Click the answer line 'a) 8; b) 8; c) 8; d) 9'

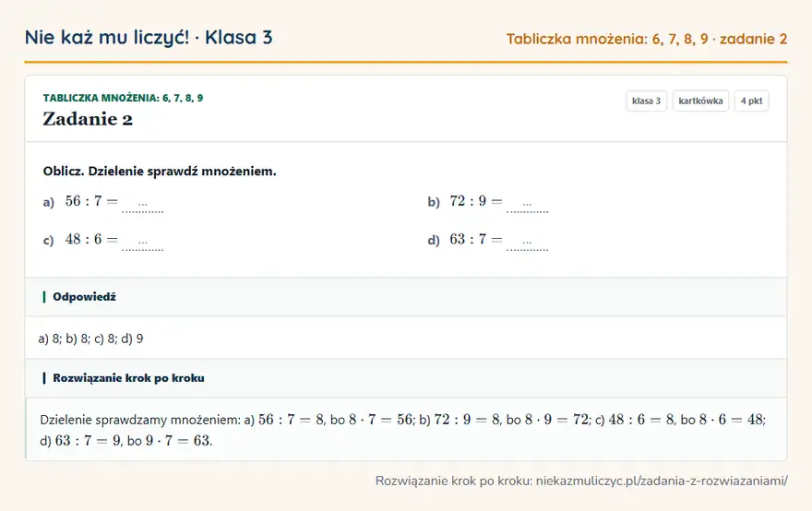[90, 339]
